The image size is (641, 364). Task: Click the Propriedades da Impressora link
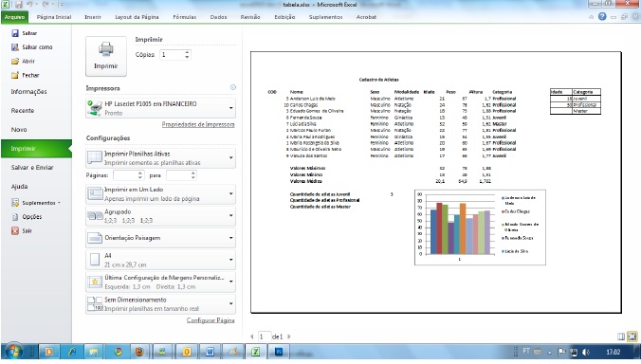pyautogui.click(x=198, y=124)
